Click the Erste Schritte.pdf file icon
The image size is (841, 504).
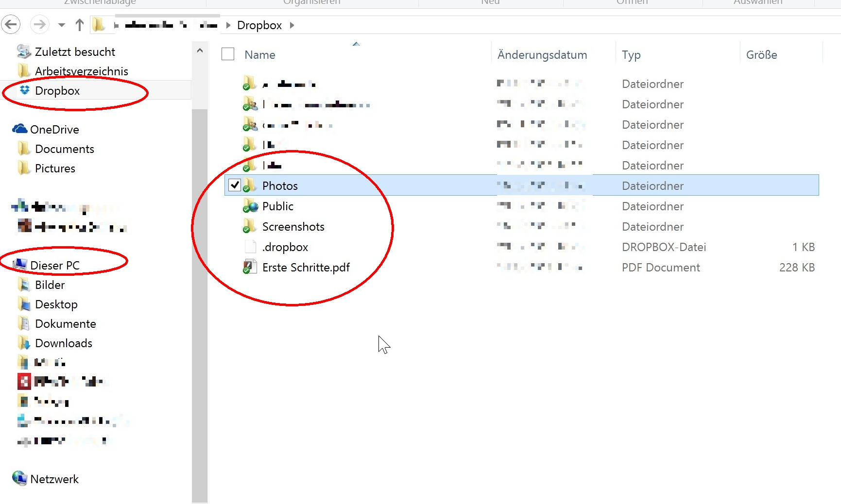click(250, 268)
